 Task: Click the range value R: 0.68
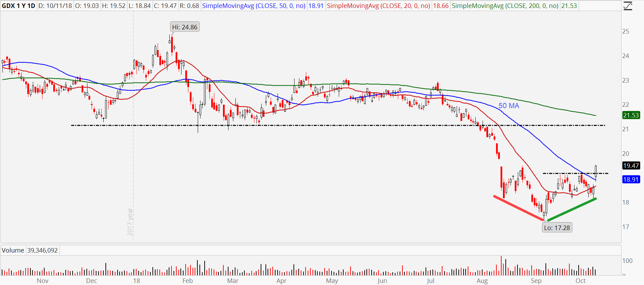click(x=189, y=6)
